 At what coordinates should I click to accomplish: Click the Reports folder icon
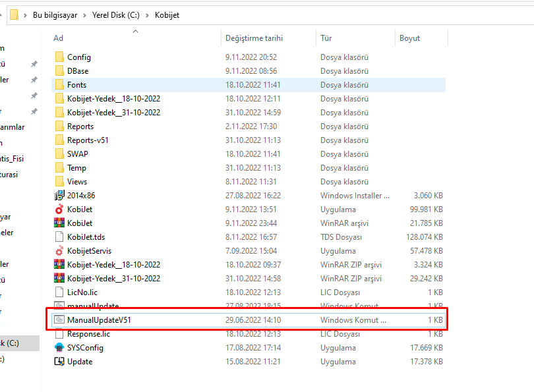[x=59, y=126]
